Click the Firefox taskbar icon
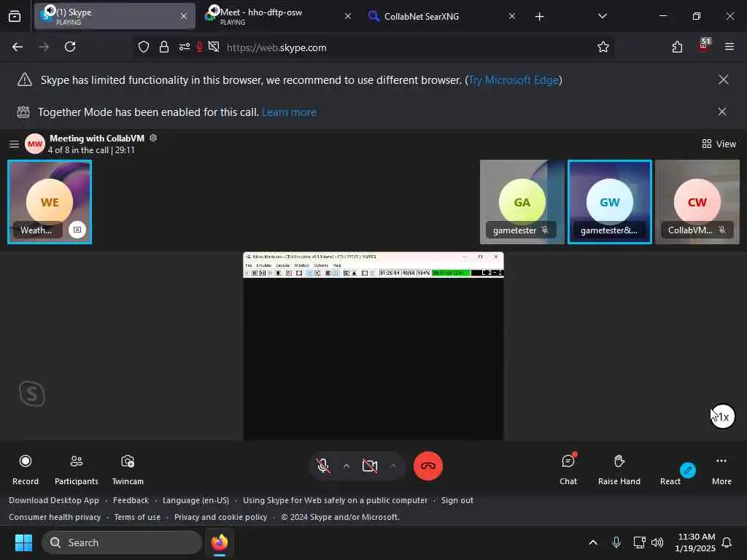The image size is (747, 560). coord(220,542)
